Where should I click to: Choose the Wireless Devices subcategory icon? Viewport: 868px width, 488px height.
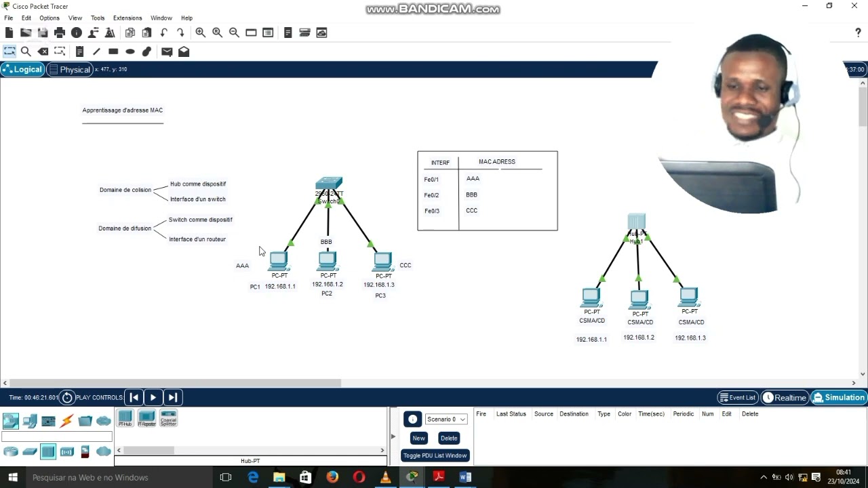coord(66,451)
